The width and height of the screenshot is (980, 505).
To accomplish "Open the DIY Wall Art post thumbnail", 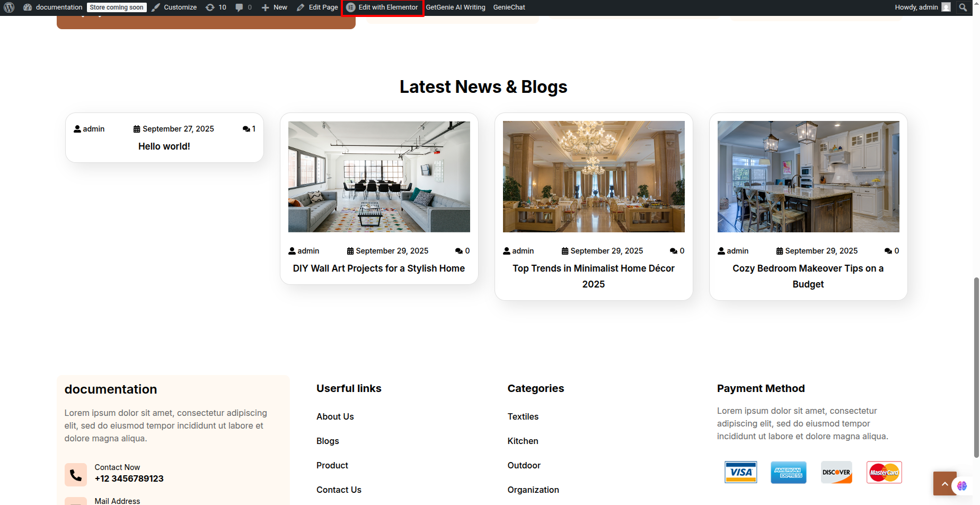I will pos(379,177).
